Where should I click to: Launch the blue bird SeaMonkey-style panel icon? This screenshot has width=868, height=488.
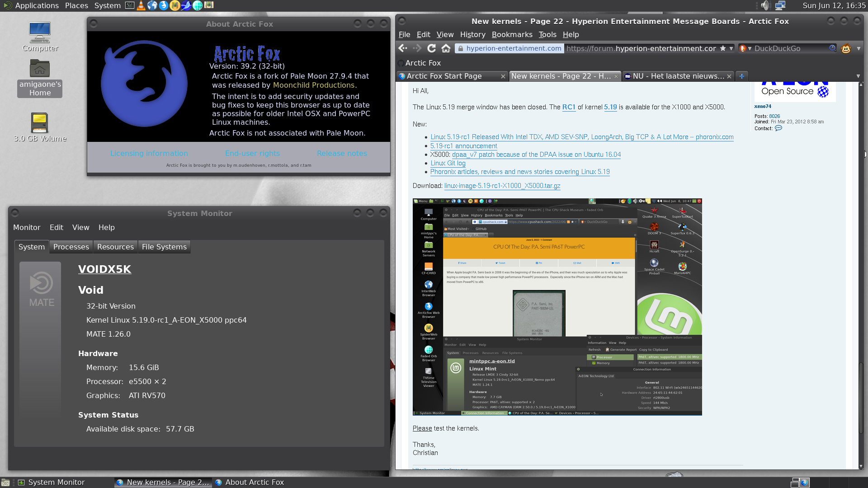(x=186, y=5)
